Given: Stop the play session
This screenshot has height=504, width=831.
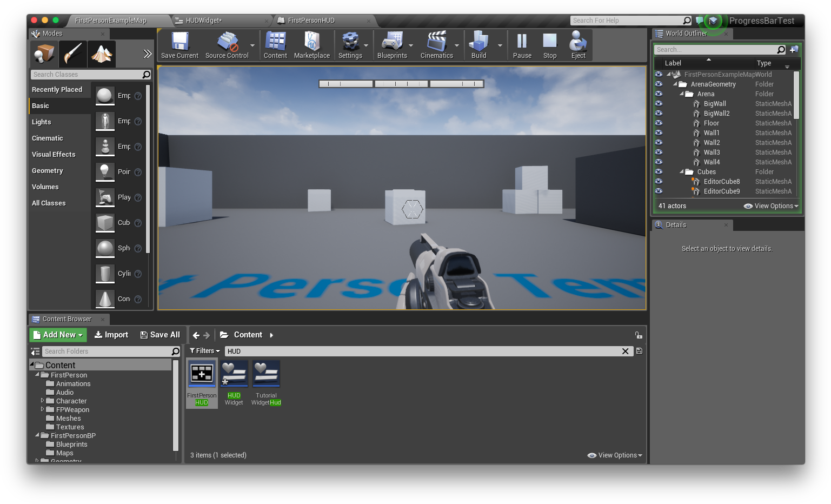Looking at the screenshot, I should click(x=549, y=42).
